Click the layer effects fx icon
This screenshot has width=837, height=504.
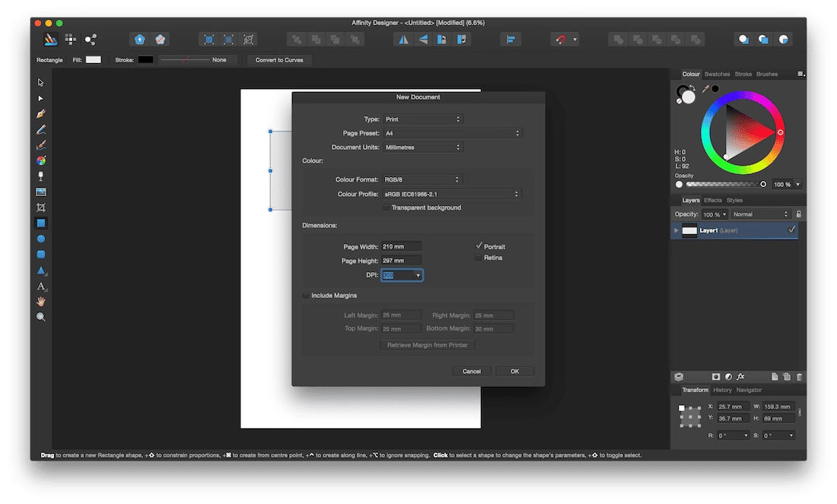pos(740,376)
